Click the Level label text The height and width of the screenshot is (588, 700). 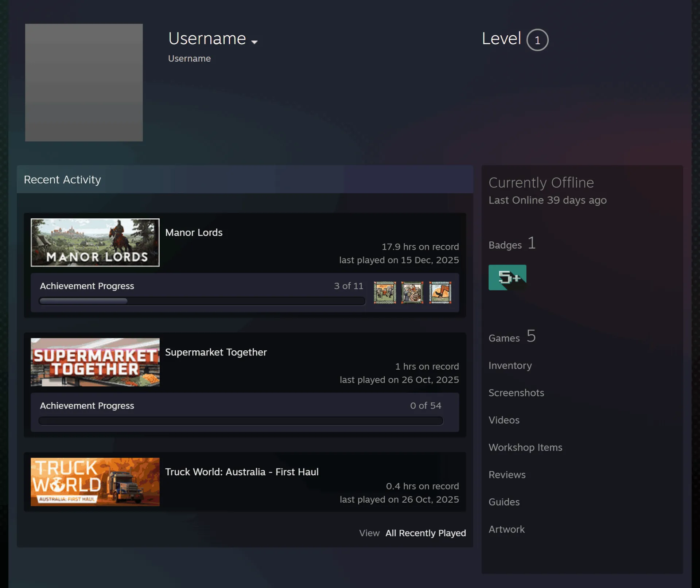[x=501, y=39]
